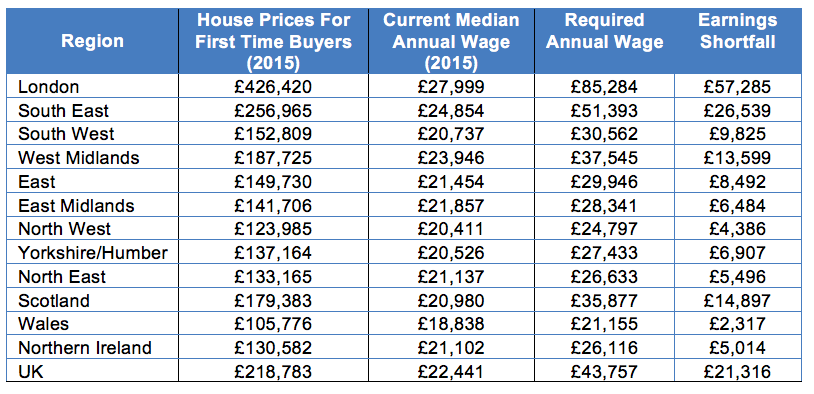
Task: Select North East house price £133,165
Action: (x=273, y=276)
